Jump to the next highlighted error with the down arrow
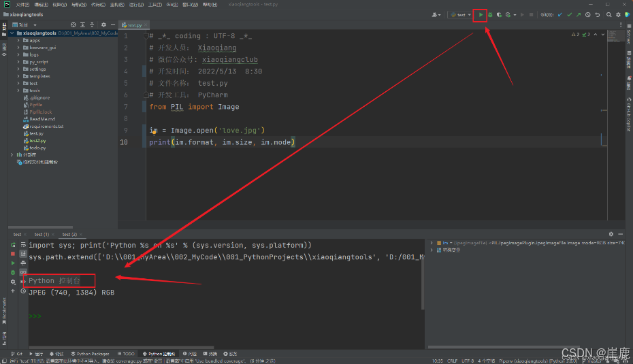The width and height of the screenshot is (633, 364). point(603,35)
